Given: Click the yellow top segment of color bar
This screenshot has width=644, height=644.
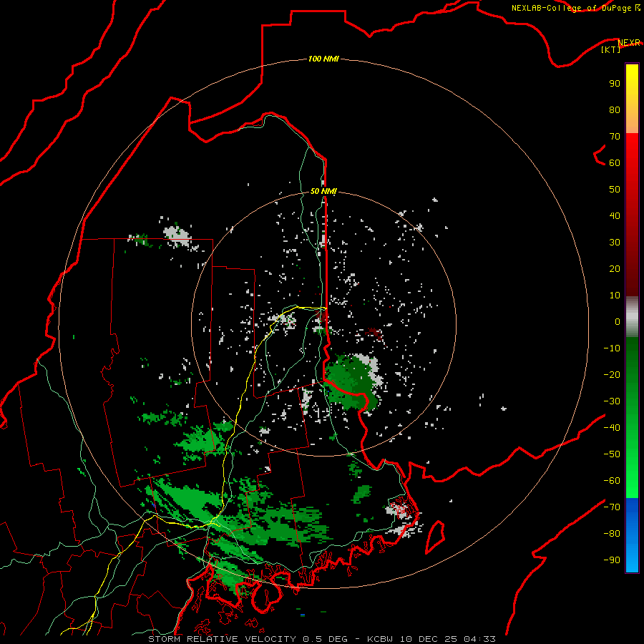Looking at the screenshot, I should [632, 99].
